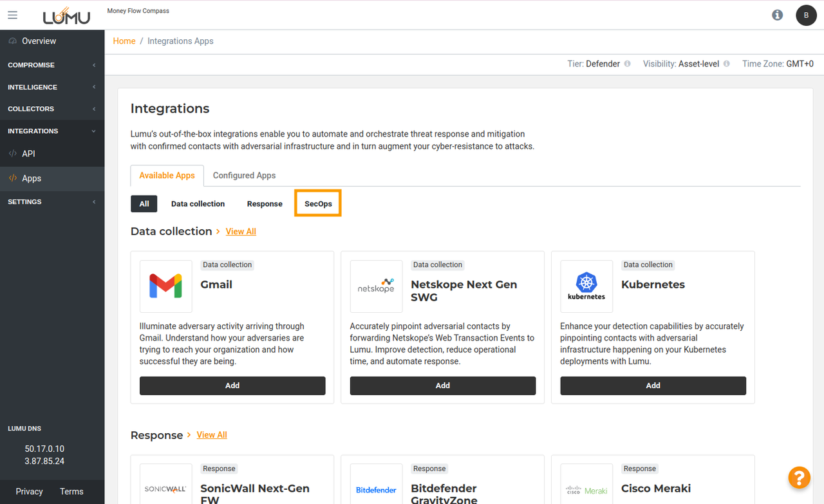Select the SecOps filter

(x=318, y=203)
